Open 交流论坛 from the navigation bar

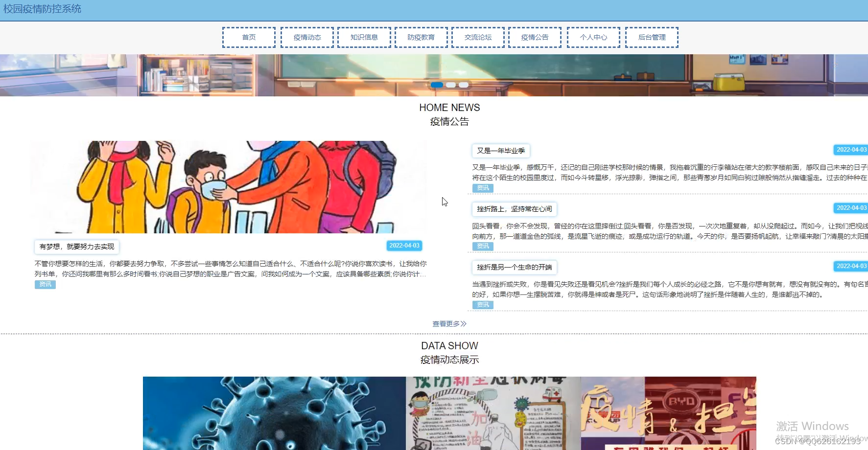coord(478,37)
